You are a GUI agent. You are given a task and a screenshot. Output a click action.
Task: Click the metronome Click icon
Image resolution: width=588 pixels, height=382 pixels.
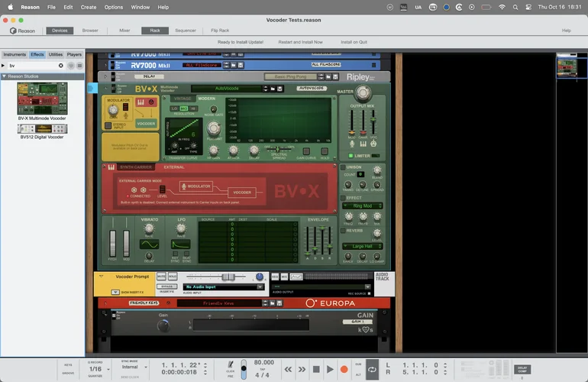(230, 367)
